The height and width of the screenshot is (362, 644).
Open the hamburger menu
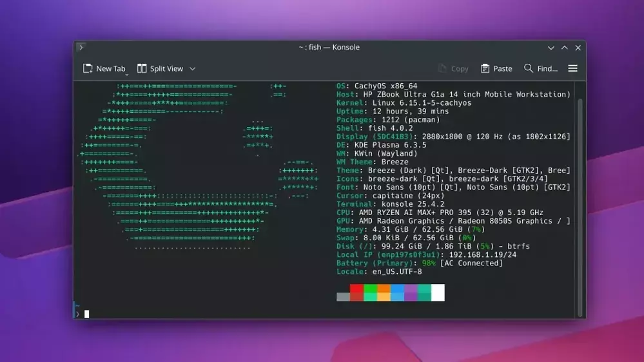[x=572, y=68]
